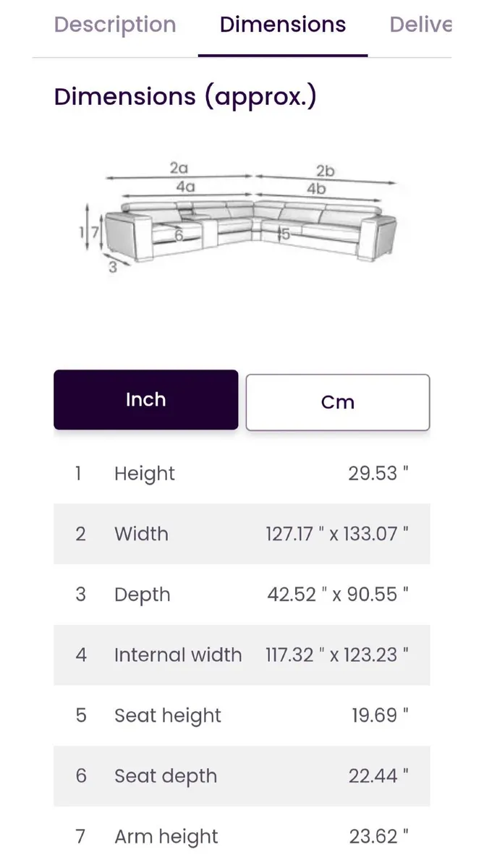Select the Dimensions tab

point(282,25)
